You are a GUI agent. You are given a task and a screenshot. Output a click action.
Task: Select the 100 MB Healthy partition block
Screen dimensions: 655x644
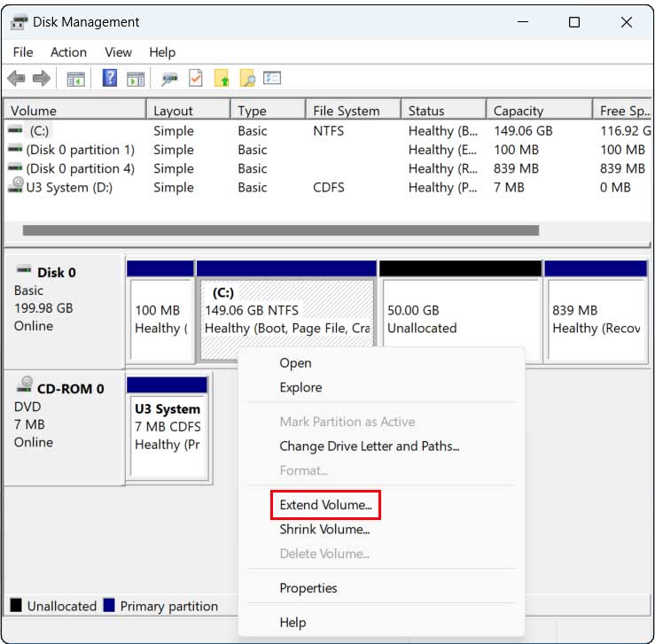[160, 311]
